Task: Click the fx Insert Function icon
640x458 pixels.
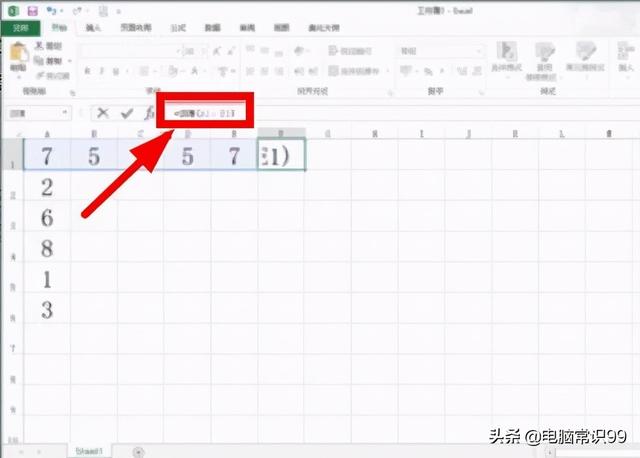Action: pyautogui.click(x=149, y=113)
